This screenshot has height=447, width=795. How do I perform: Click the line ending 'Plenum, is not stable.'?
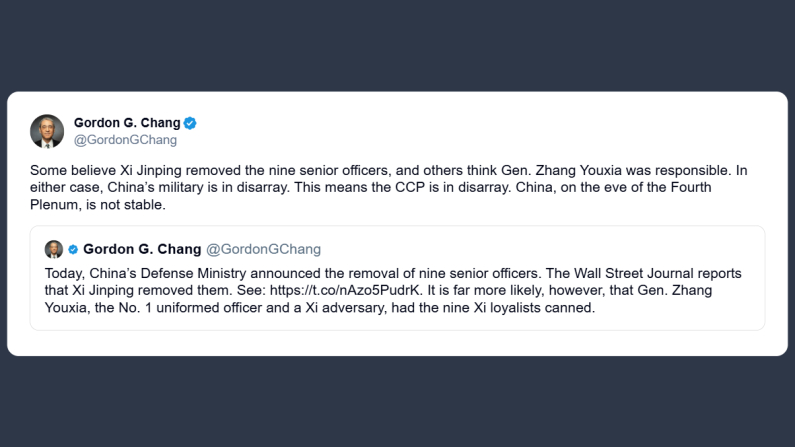pyautogui.click(x=97, y=206)
